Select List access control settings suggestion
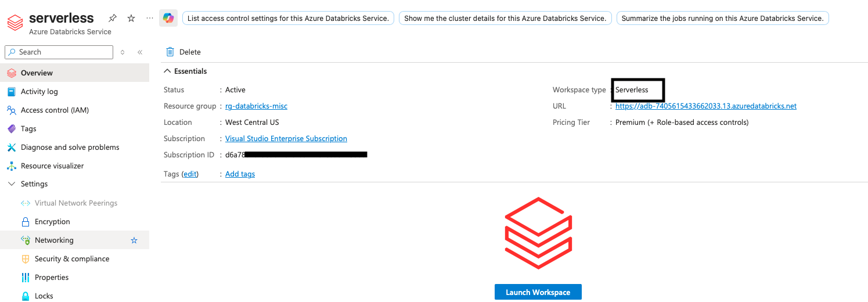The height and width of the screenshot is (302, 868). [x=288, y=18]
